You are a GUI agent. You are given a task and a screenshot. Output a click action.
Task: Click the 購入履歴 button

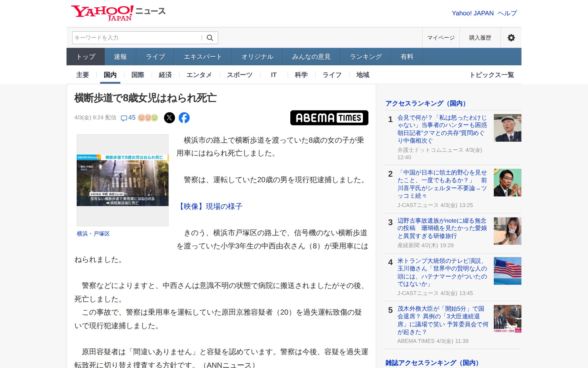click(480, 38)
